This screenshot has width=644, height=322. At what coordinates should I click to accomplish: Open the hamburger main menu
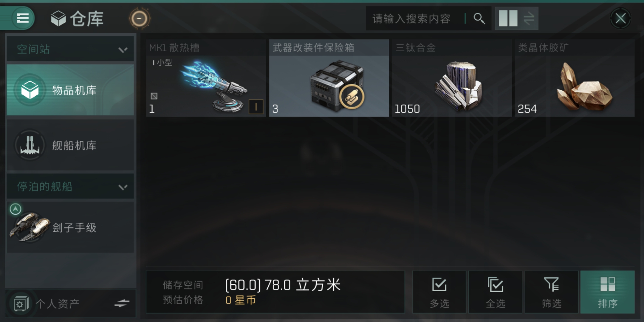[x=23, y=18]
